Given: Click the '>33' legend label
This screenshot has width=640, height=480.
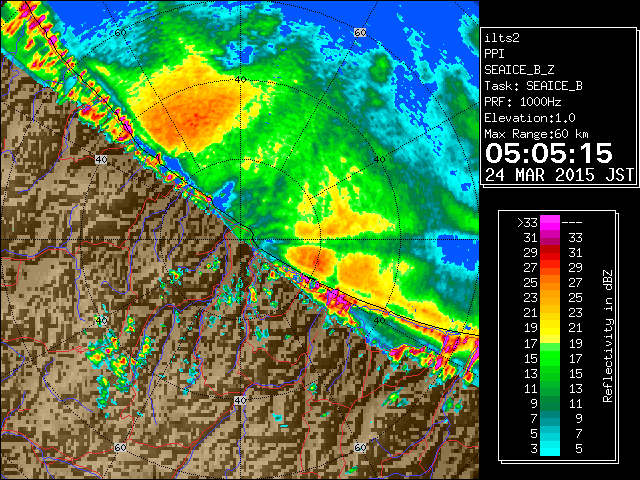Looking at the screenshot, I should click(x=527, y=223).
